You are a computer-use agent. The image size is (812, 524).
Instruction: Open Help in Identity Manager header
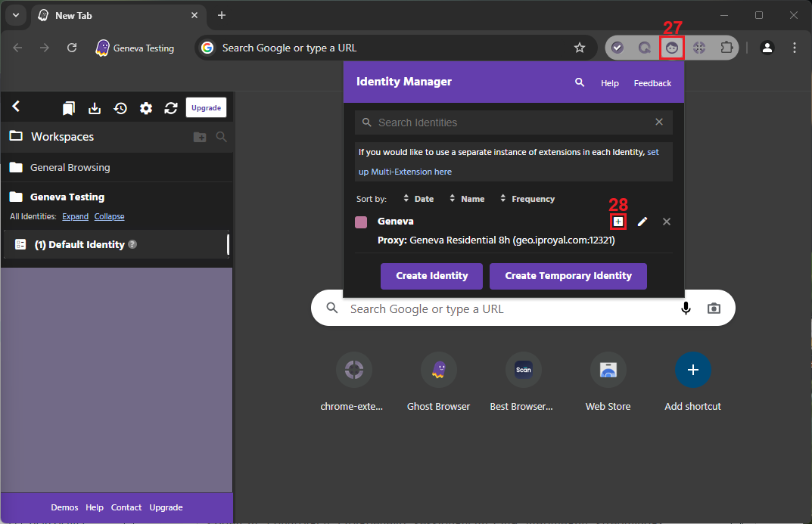(609, 83)
